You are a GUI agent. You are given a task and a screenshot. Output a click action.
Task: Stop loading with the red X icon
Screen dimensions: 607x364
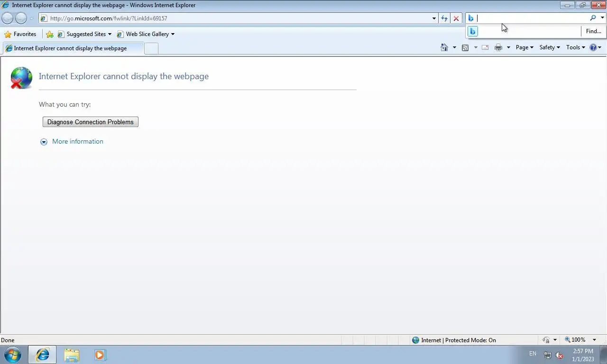pyautogui.click(x=456, y=18)
